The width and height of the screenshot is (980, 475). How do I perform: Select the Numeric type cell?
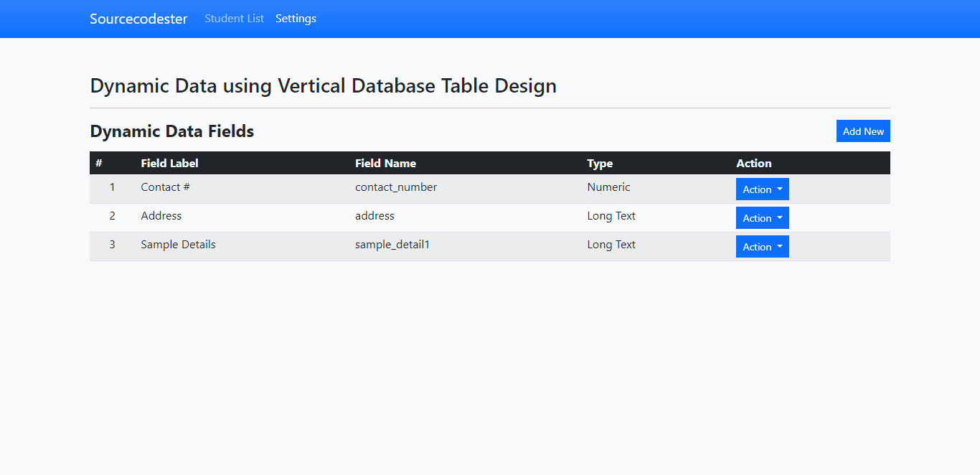(608, 187)
